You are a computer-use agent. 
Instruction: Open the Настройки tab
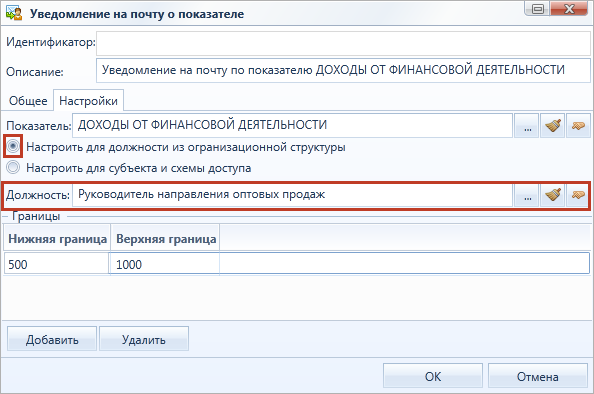(88, 101)
